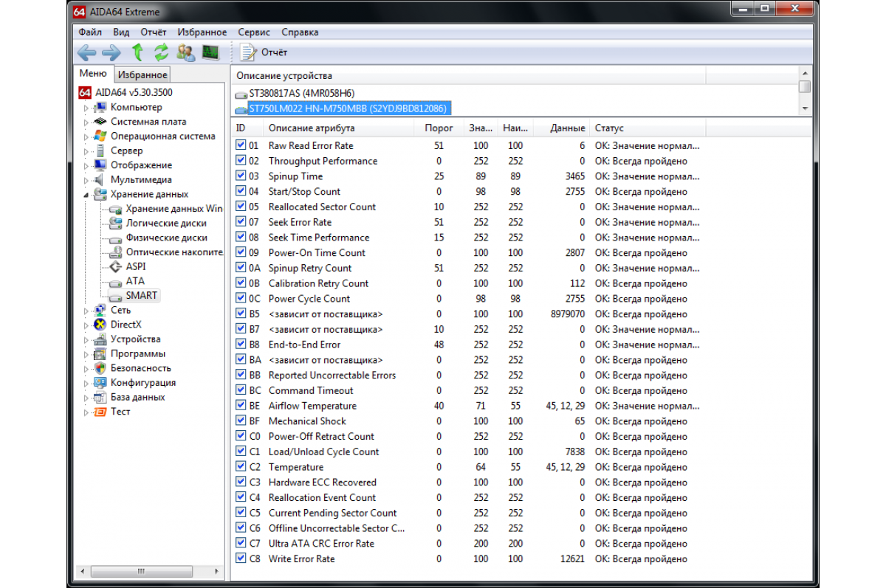Click the Отображение monitor icon
The image size is (886, 588).
click(100, 165)
